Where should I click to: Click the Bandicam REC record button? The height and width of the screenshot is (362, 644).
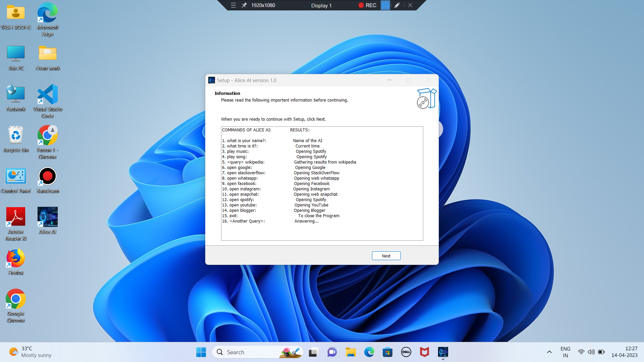pyautogui.click(x=367, y=5)
